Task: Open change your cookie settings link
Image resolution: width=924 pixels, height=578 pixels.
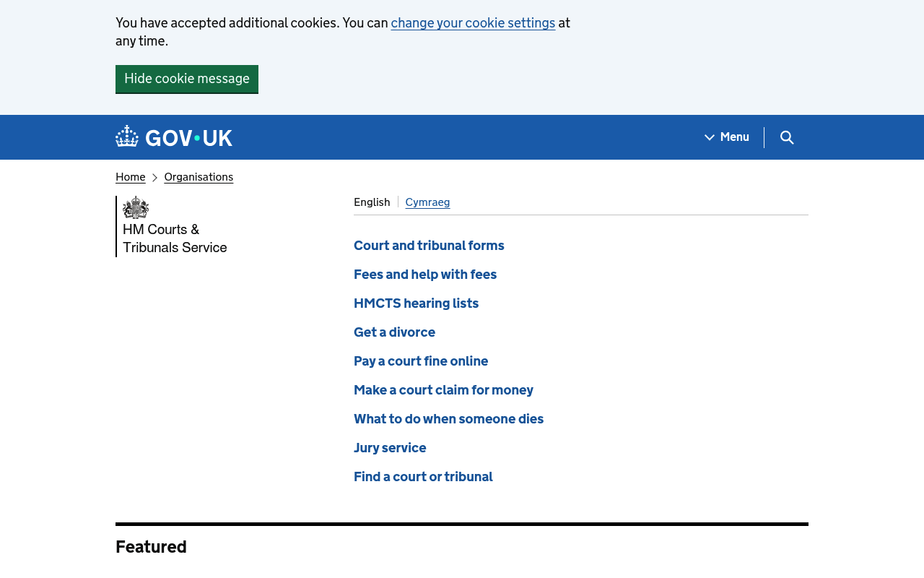Action: 473,23
